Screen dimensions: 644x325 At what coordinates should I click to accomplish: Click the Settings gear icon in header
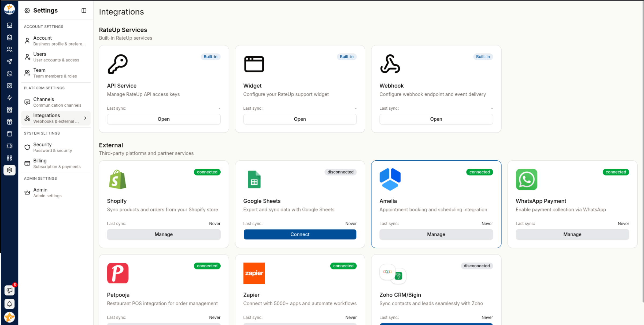click(27, 10)
